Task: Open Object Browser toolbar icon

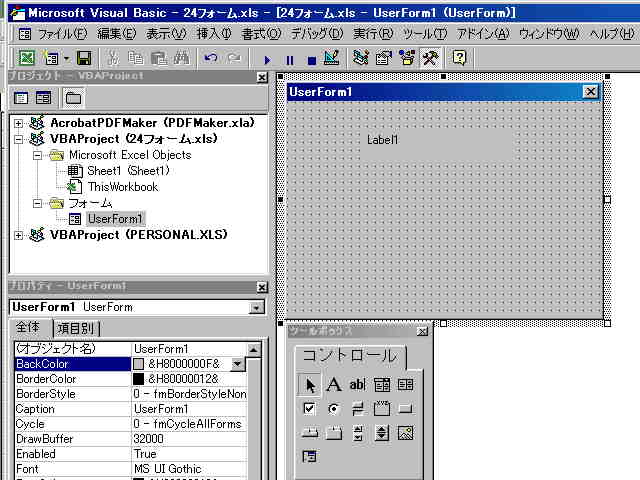Action: [407, 58]
